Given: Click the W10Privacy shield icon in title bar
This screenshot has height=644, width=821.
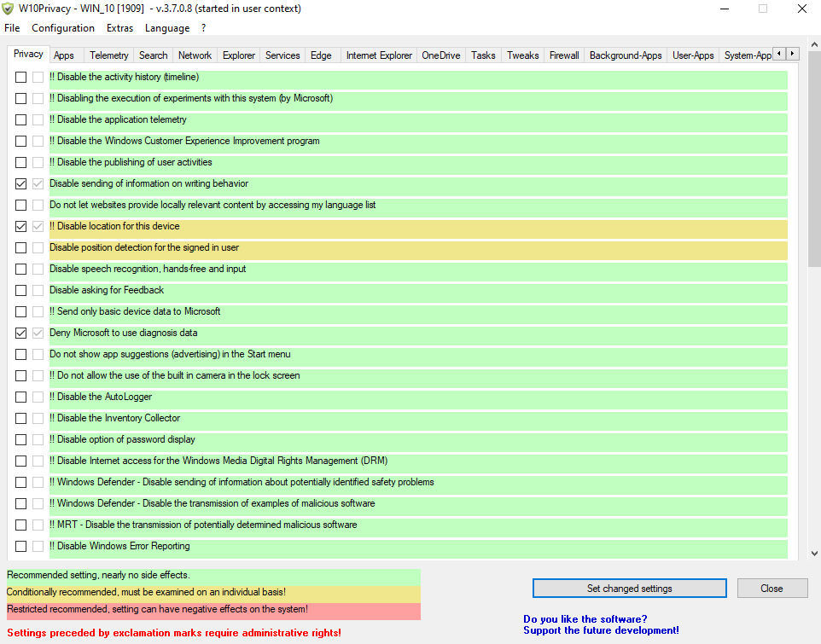Looking at the screenshot, I should coord(9,9).
